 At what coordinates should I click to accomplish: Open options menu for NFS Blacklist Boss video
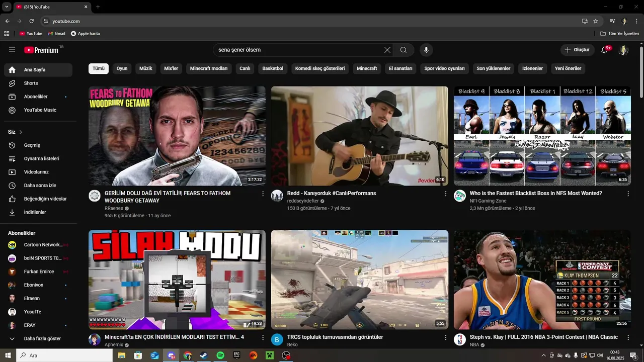tap(628, 194)
